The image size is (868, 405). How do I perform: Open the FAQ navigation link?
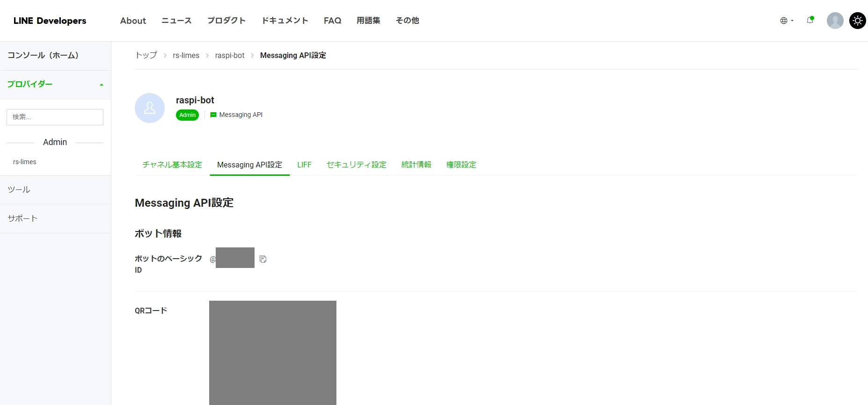click(x=332, y=21)
